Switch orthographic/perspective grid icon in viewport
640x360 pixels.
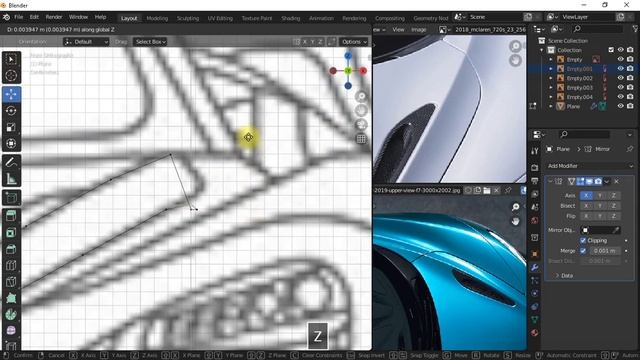[361, 139]
